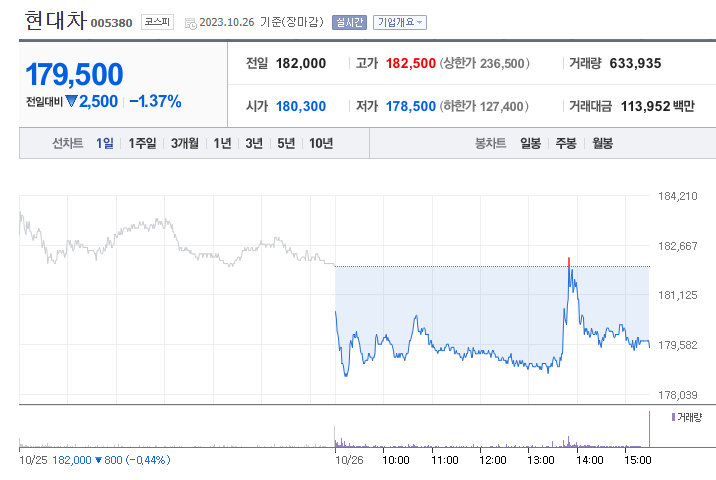The height and width of the screenshot is (480, 716).
Task: Click the 184,210 price axis label
Action: coord(678,196)
